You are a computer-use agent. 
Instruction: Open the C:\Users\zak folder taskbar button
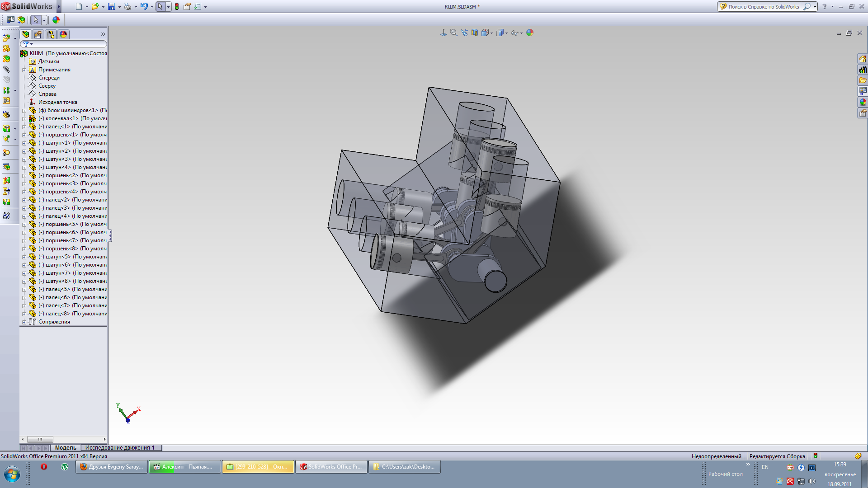pyautogui.click(x=404, y=467)
